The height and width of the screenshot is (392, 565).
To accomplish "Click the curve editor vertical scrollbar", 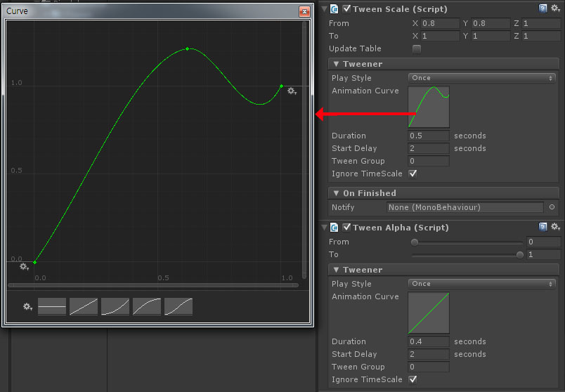I will click(304, 150).
